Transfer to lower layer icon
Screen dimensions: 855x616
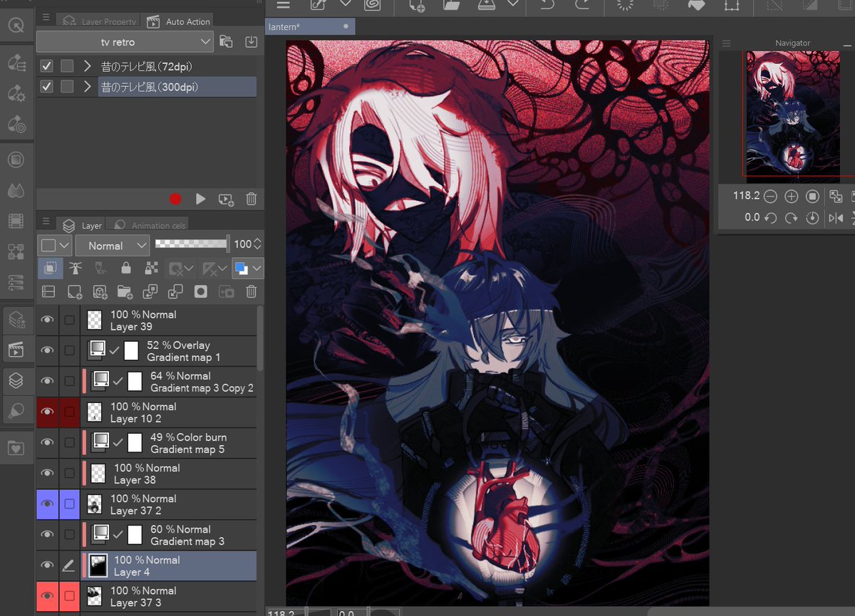pyautogui.click(x=150, y=291)
